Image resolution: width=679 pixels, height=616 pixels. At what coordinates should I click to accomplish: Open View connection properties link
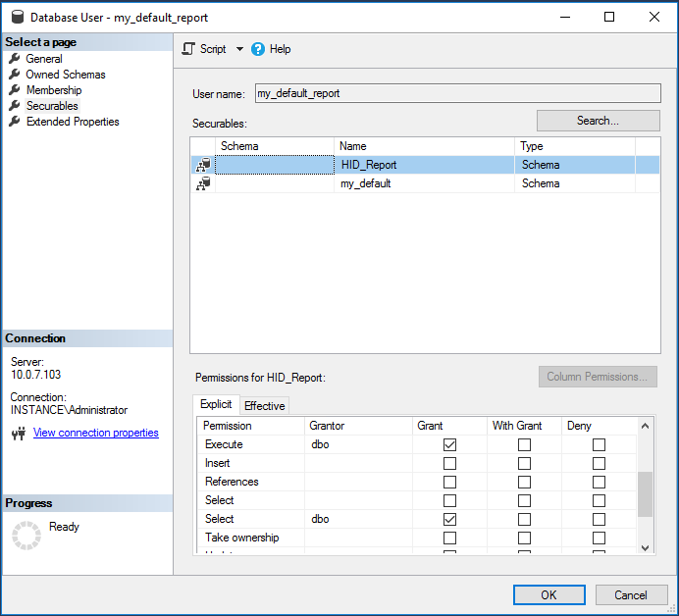[x=95, y=433]
